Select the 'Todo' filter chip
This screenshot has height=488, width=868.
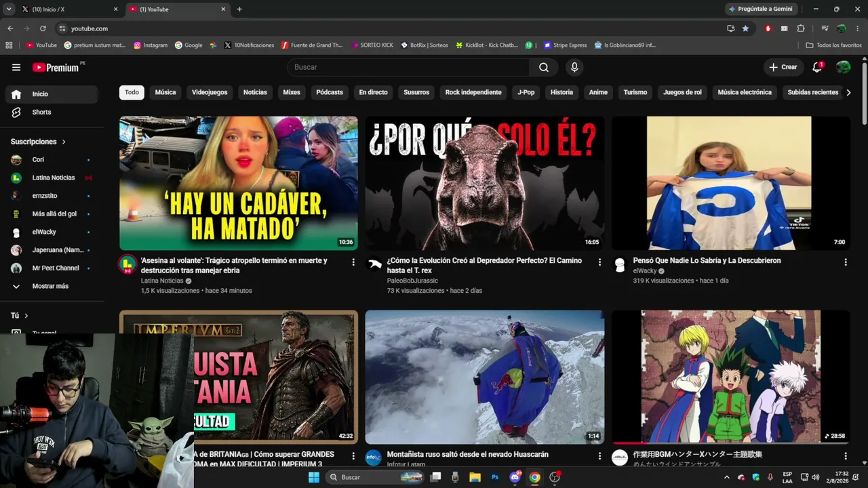coord(132,92)
